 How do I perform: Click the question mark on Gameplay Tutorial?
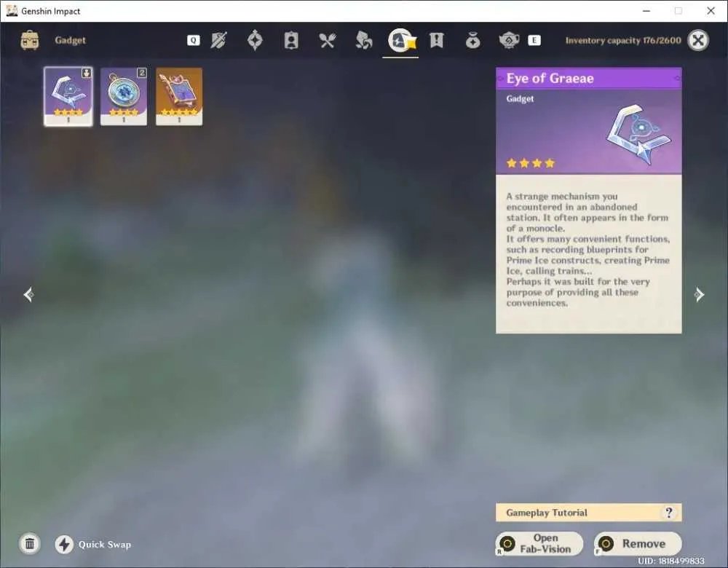coord(668,513)
